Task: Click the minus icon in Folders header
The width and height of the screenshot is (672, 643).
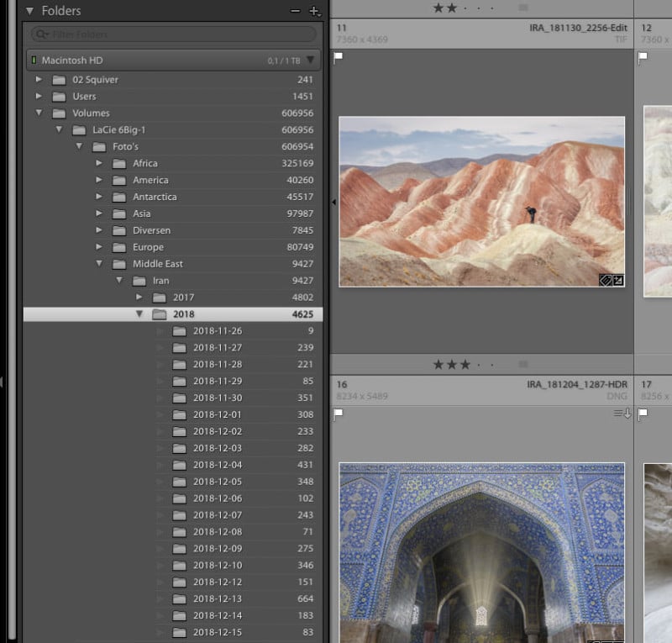Action: [295, 11]
